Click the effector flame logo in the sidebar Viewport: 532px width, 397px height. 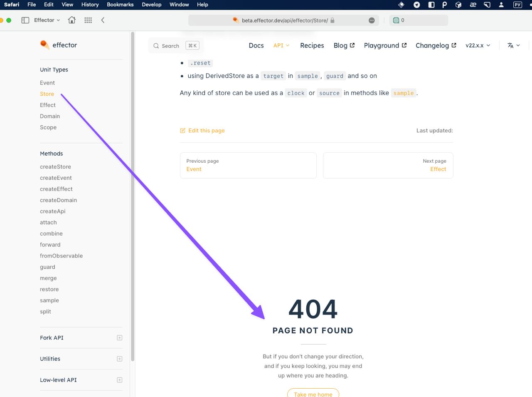pos(44,45)
